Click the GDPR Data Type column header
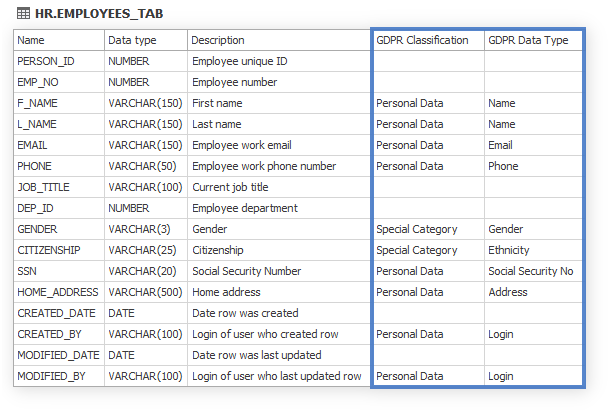 533,40
